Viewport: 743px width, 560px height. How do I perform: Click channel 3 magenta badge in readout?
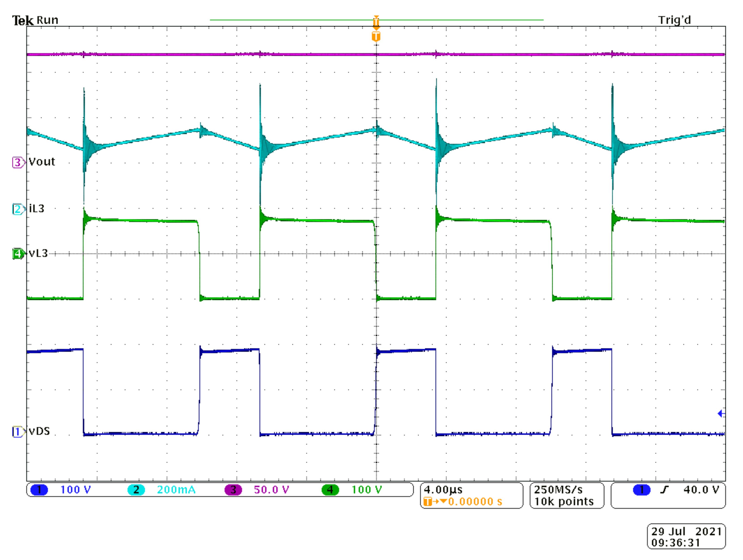point(233,490)
